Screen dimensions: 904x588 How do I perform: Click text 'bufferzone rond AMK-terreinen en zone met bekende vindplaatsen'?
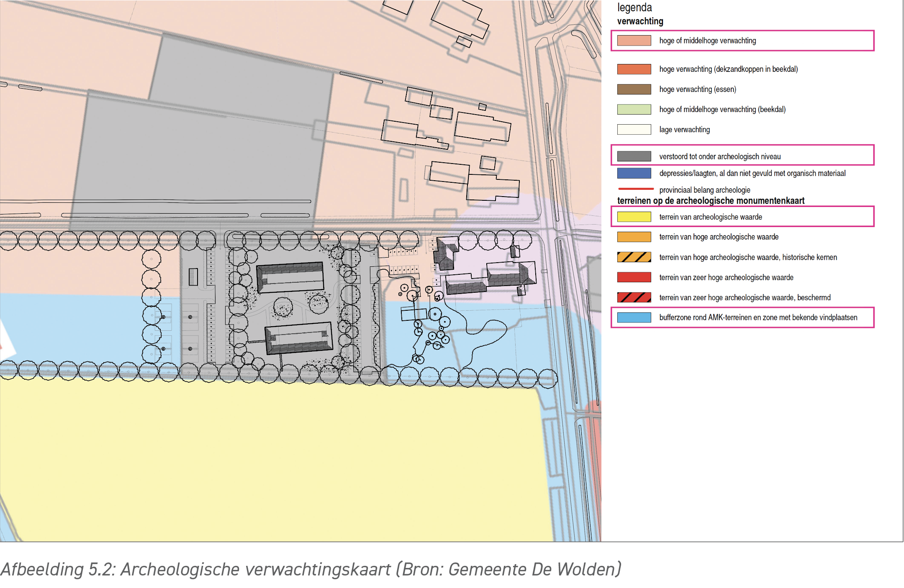coord(758,317)
